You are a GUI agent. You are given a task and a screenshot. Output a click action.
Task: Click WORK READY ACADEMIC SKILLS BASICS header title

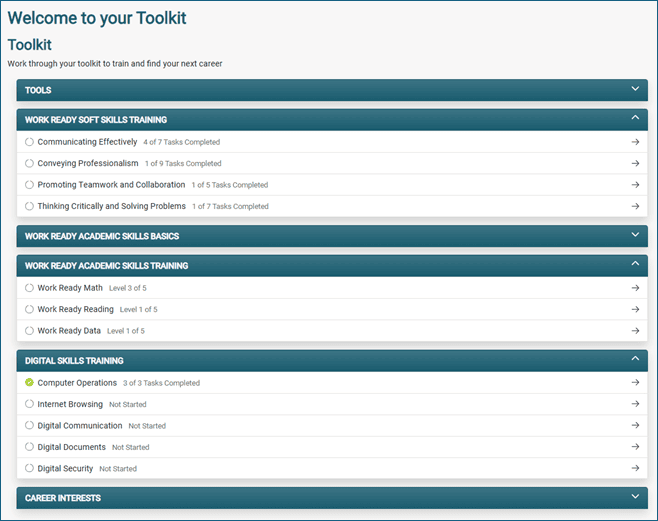click(x=102, y=236)
